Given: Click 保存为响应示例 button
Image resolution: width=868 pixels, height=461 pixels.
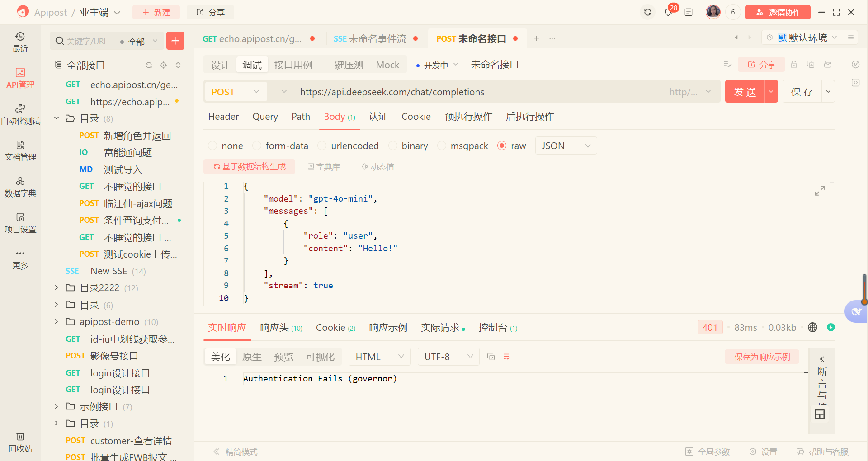Looking at the screenshot, I should coord(762,357).
